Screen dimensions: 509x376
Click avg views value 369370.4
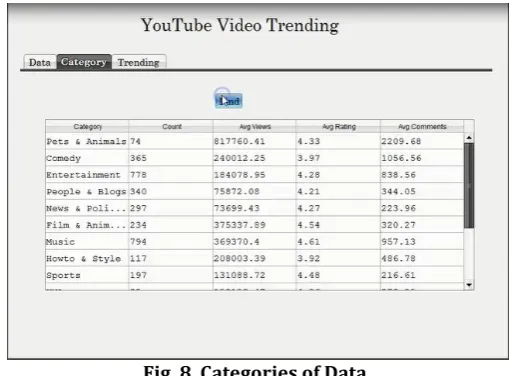coord(237,242)
